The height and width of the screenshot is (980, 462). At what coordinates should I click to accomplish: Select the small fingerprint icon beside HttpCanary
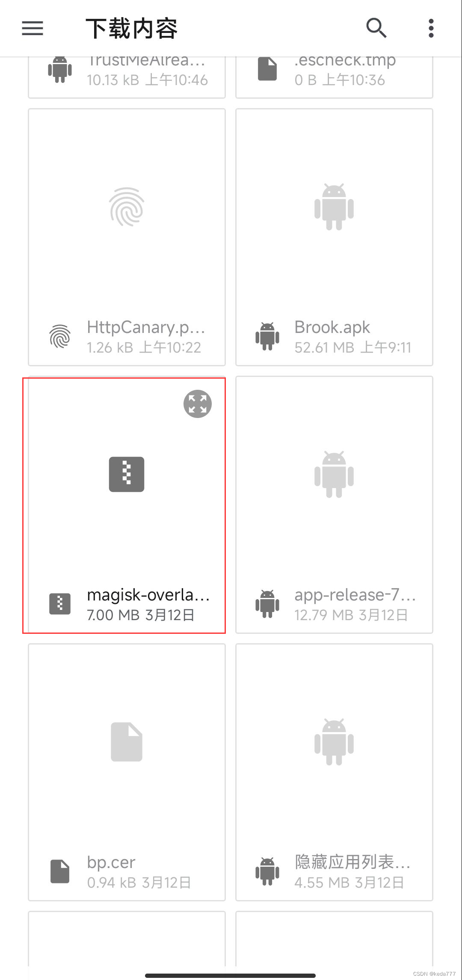click(x=60, y=336)
